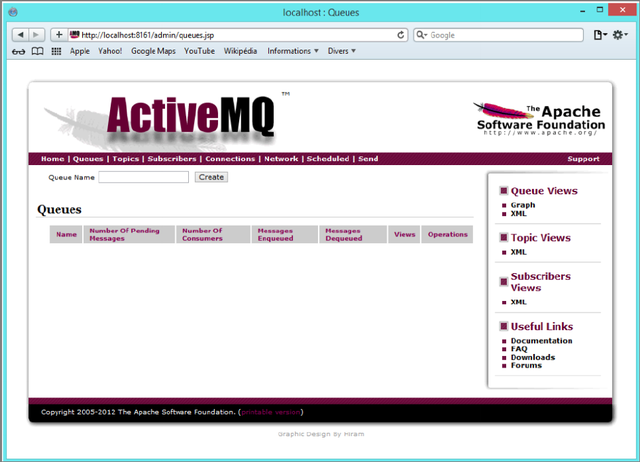Click the browser forward arrow button
This screenshot has height=462, width=640.
coord(37,34)
